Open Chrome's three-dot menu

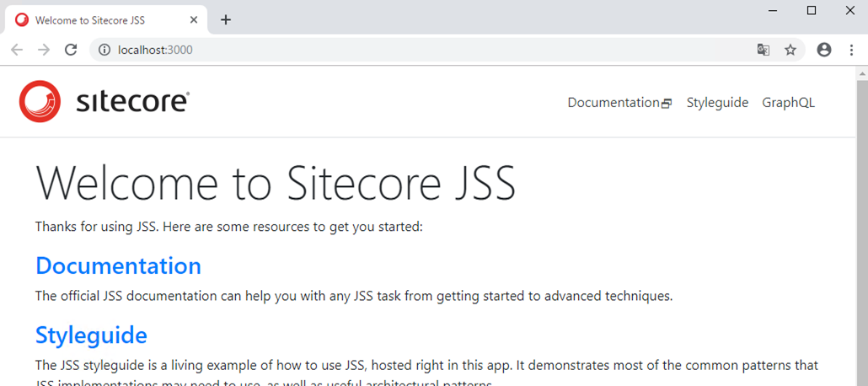(x=851, y=50)
